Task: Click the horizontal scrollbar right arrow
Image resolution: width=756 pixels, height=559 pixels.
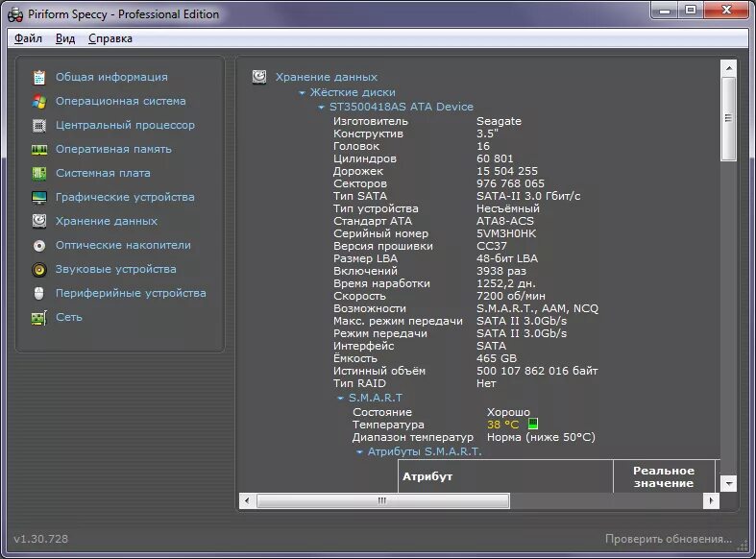Action: coord(711,500)
